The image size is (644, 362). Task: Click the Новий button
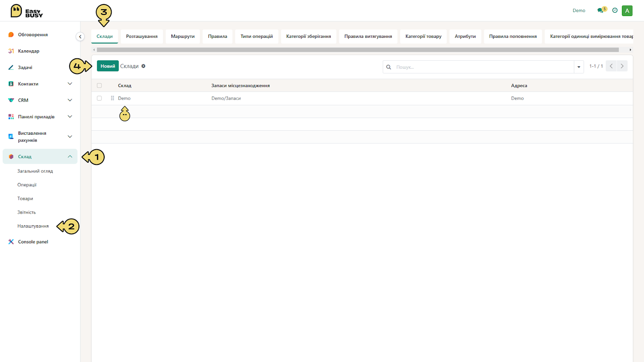[107, 66]
